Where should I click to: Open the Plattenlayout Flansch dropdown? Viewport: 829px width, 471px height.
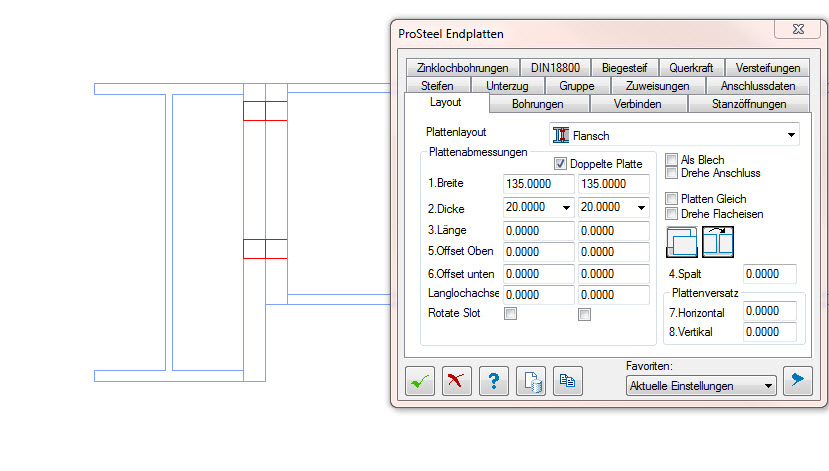click(x=791, y=135)
